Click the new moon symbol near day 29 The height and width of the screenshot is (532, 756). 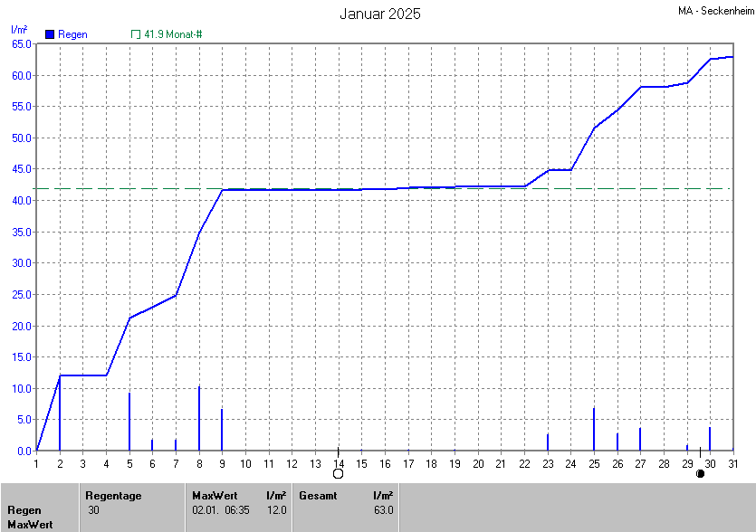click(x=700, y=473)
